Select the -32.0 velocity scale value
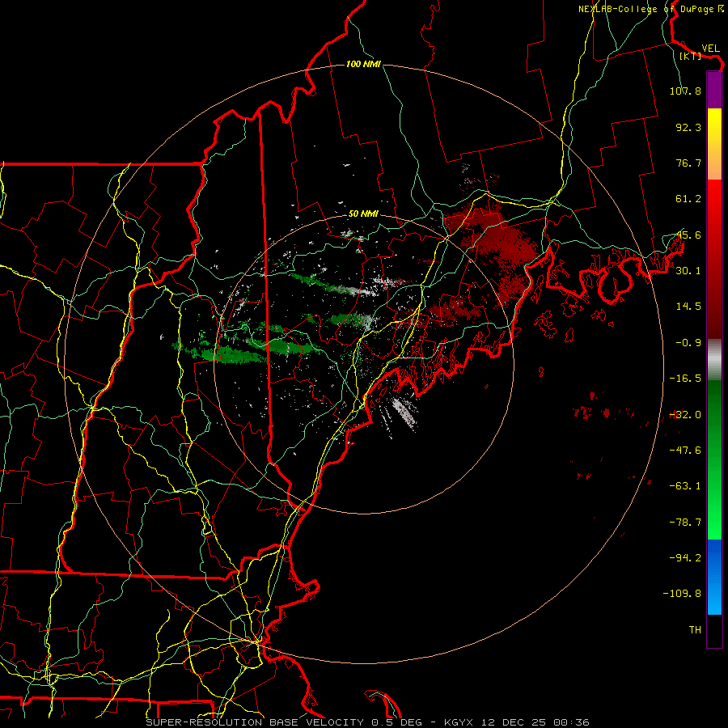This screenshot has height=728, width=728. 685,415
